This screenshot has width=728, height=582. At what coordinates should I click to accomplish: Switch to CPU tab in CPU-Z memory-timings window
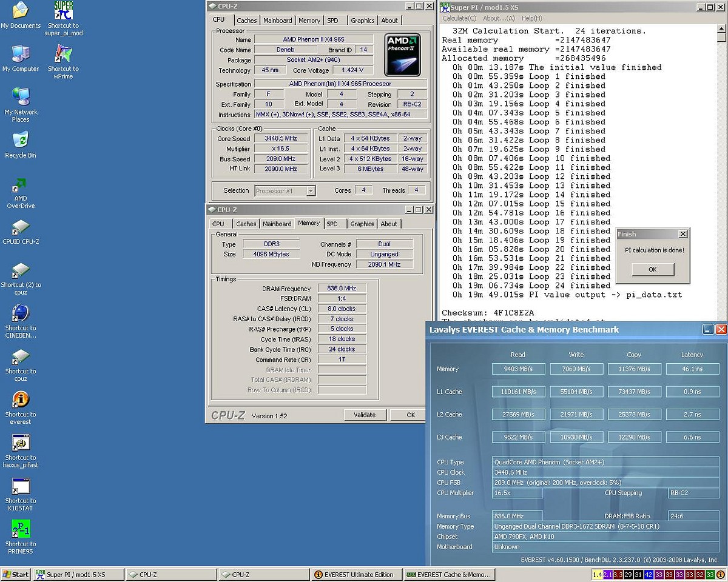pos(218,224)
